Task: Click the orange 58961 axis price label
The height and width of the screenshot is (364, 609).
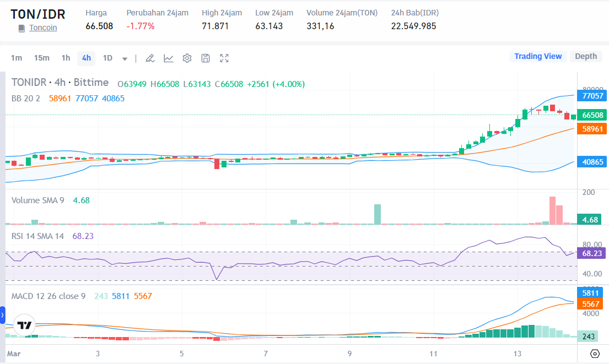Action: [x=592, y=129]
